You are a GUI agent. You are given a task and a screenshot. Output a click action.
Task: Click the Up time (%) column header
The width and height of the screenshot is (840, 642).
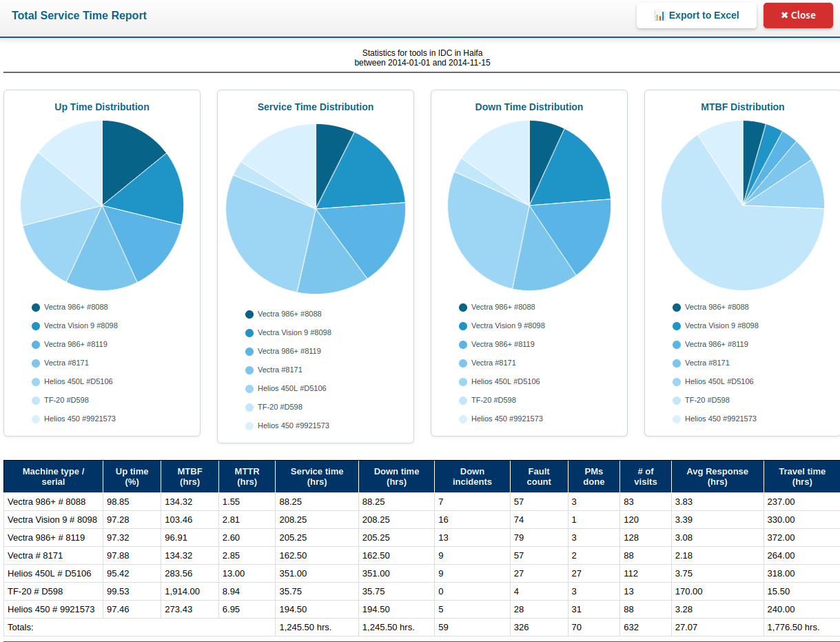pyautogui.click(x=132, y=476)
